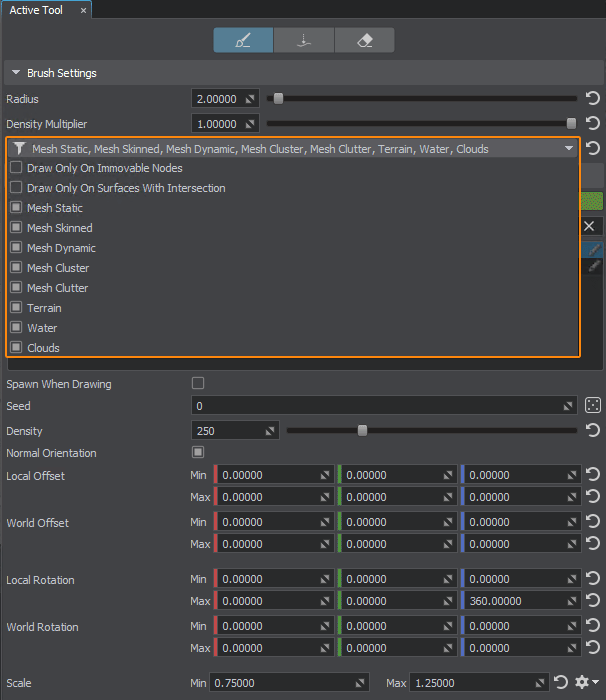606x700 pixels.
Task: Switch to the Active Tool tab
Action: 38,10
